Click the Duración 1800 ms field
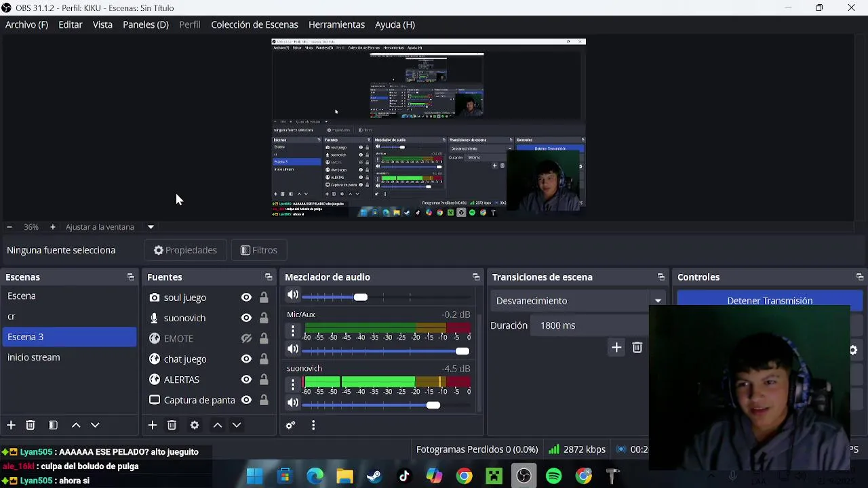 [590, 325]
